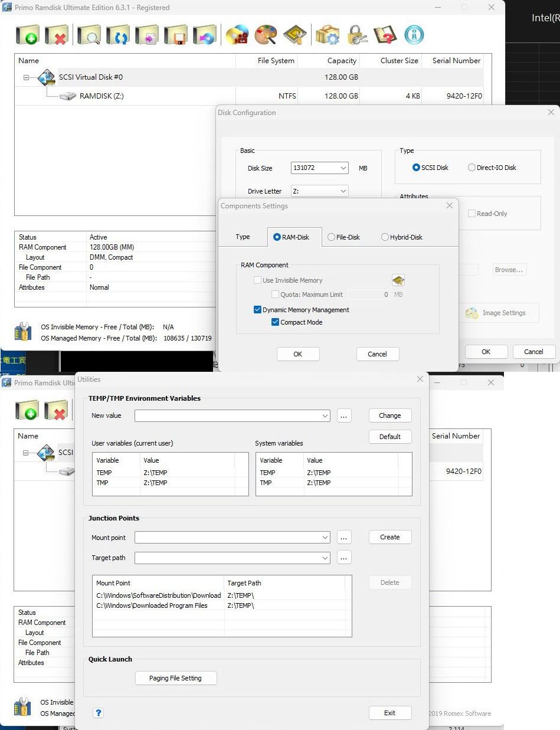Collapse SCSI tree node in window behind Utilities
Image resolution: width=560 pixels, height=730 pixels.
pos(25,453)
